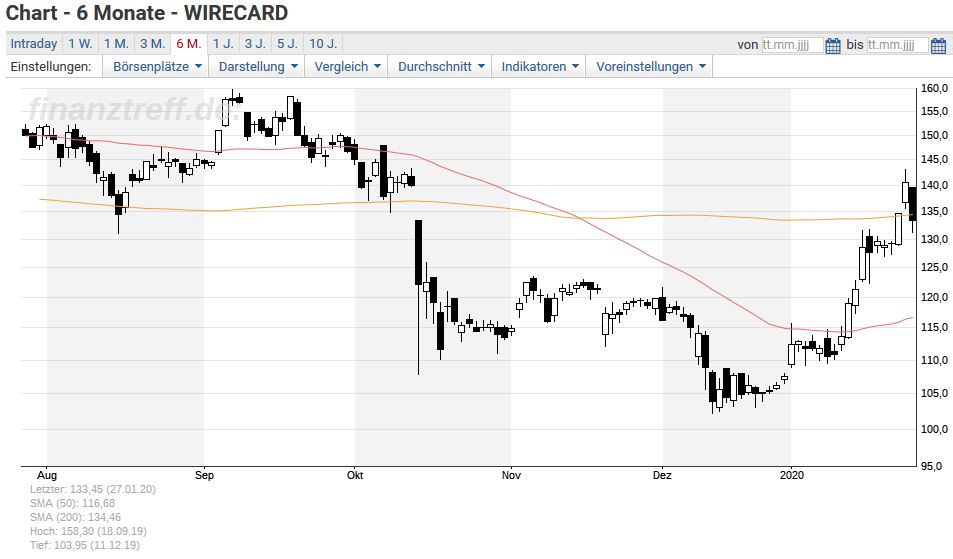953x559 pixels.
Task: Click the 'Nov' month label on time axis
Action: tap(511, 475)
